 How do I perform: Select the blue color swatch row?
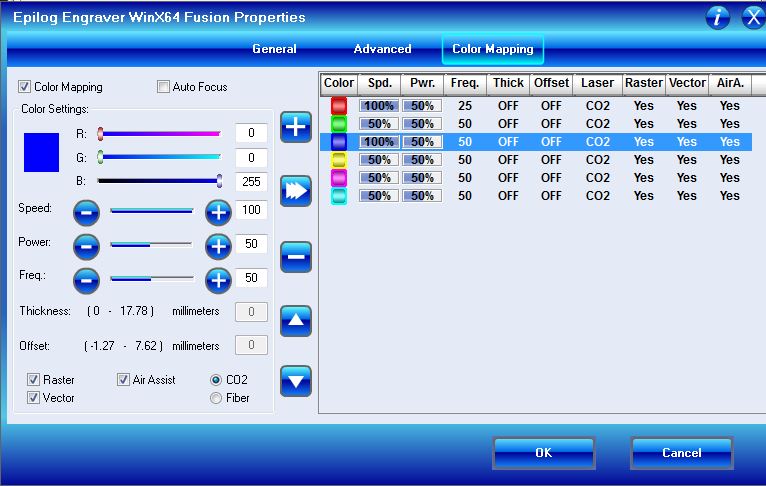click(x=536, y=142)
